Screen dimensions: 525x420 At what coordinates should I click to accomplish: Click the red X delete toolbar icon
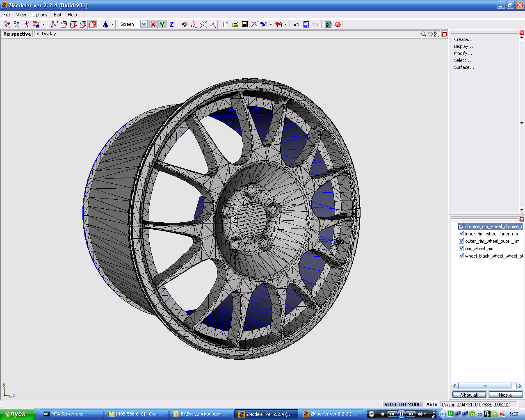[254, 25]
